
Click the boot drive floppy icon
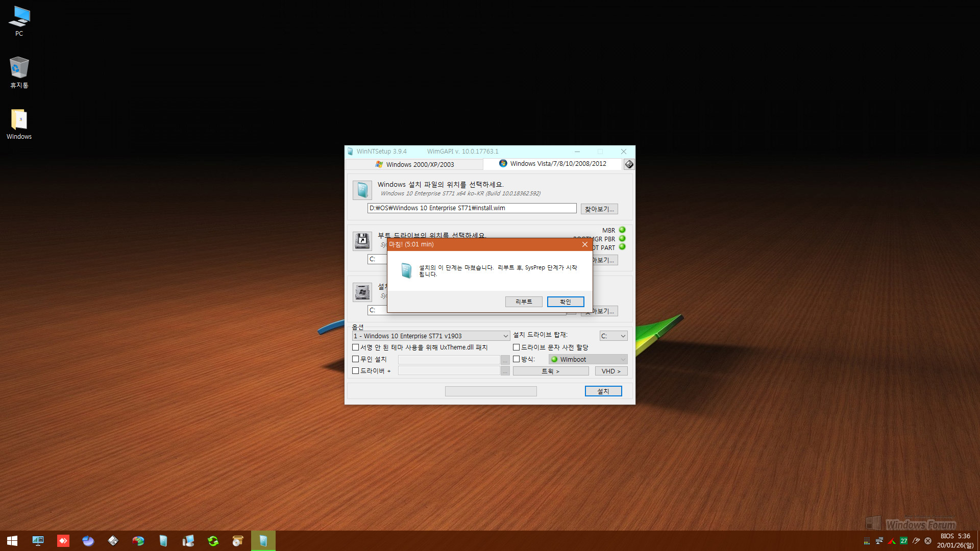(x=362, y=241)
